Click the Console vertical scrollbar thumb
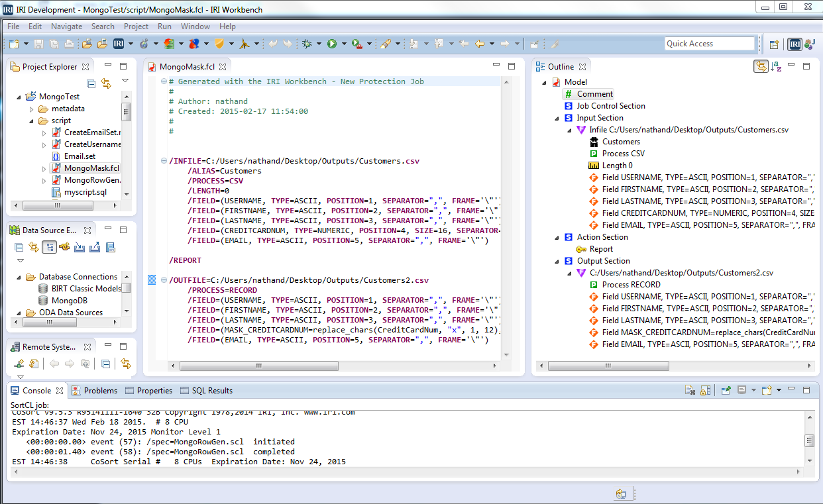 click(810, 441)
